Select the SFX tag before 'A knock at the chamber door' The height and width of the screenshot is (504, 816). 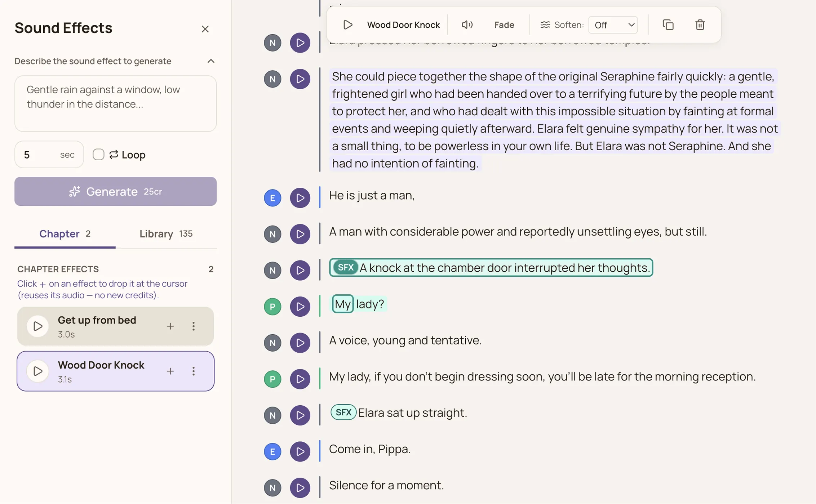click(345, 267)
